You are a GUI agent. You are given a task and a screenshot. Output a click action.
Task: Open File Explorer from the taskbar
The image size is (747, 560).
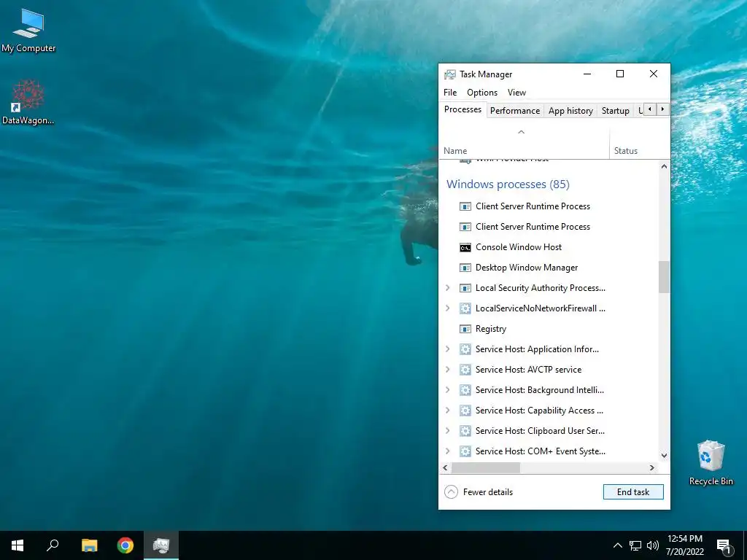pos(89,545)
